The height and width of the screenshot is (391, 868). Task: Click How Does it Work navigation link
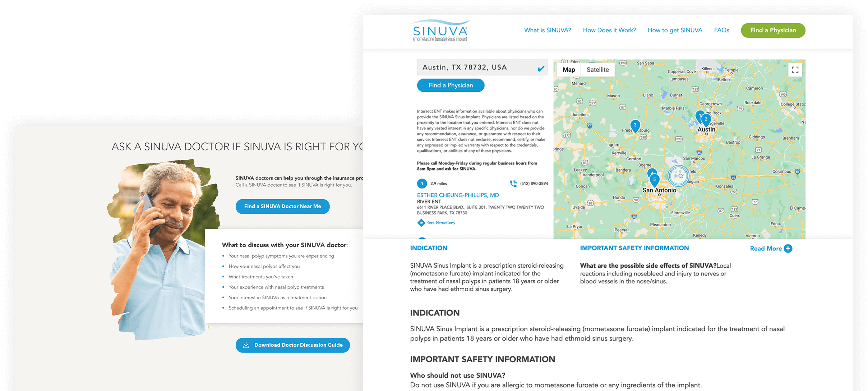click(609, 30)
